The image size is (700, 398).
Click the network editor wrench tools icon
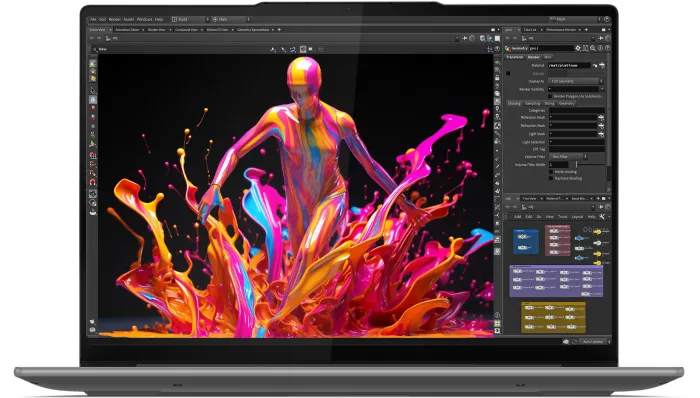click(x=602, y=217)
